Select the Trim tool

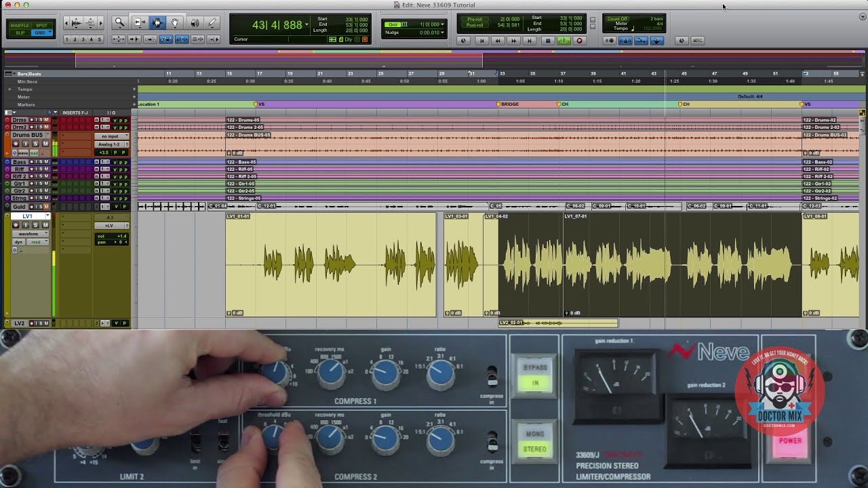[x=140, y=22]
